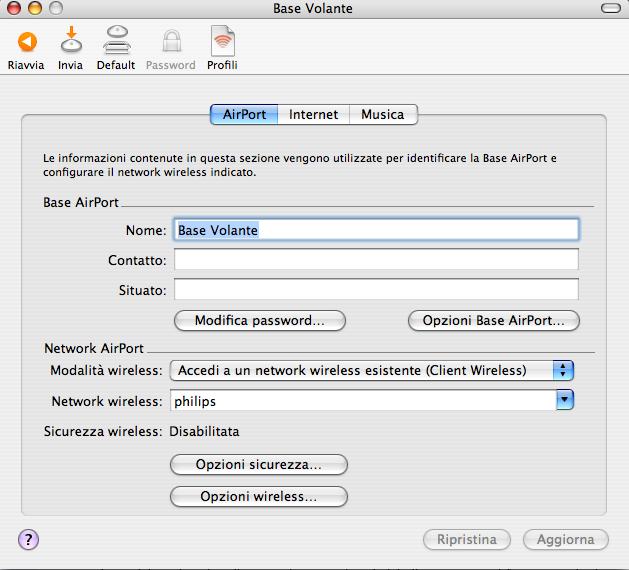Screen dimensions: 629x570
Task: Open Opzioni wireless settings
Action: 259,497
